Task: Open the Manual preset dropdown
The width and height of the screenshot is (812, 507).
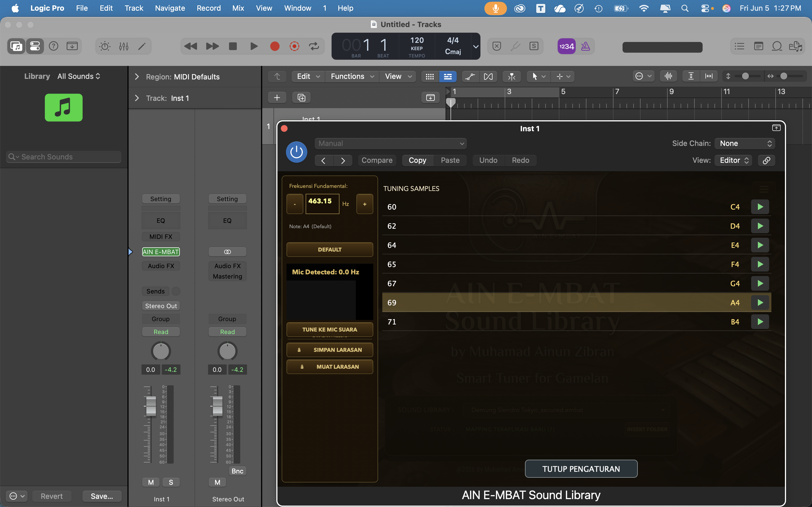Action: pyautogui.click(x=390, y=144)
